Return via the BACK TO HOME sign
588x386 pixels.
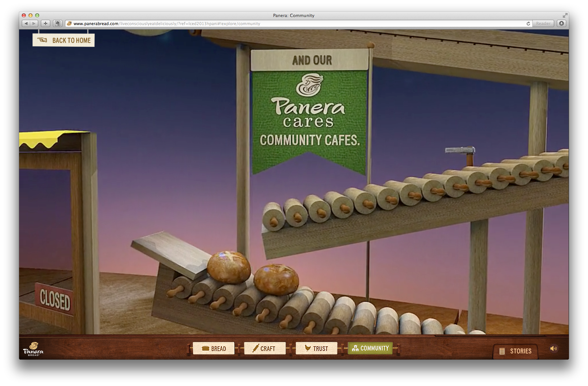click(64, 40)
